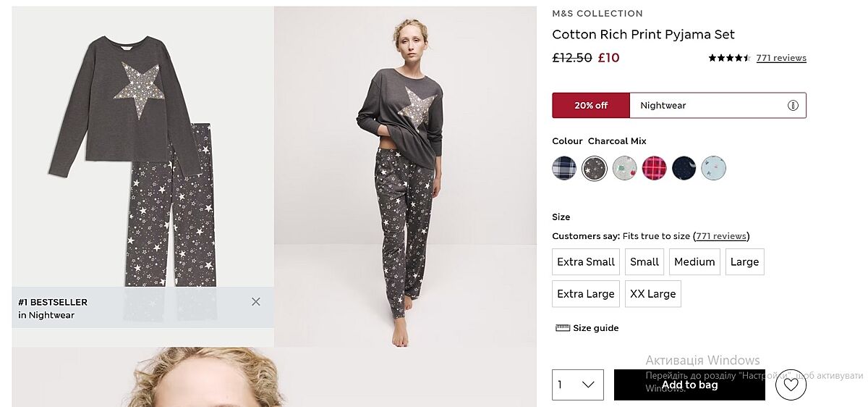Screen dimensions: 868x407
Task: Open the quantity dropdown
Action: [577, 385]
